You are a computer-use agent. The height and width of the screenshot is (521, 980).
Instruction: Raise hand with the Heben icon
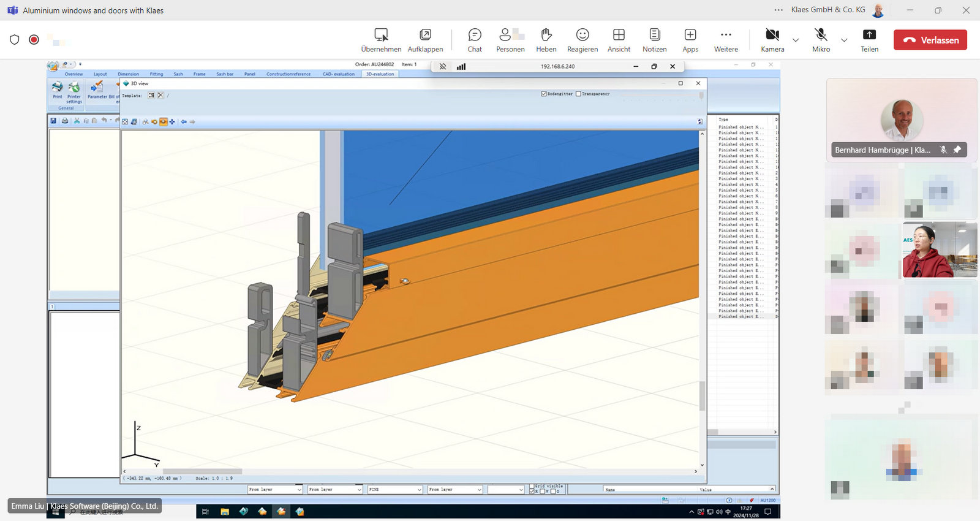click(x=546, y=40)
